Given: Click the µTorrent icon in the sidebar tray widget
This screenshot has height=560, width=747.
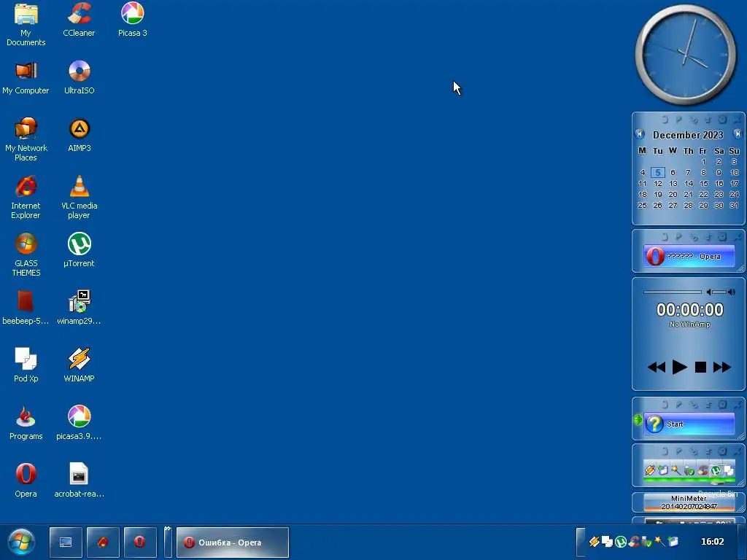Looking at the screenshot, I should 716,470.
